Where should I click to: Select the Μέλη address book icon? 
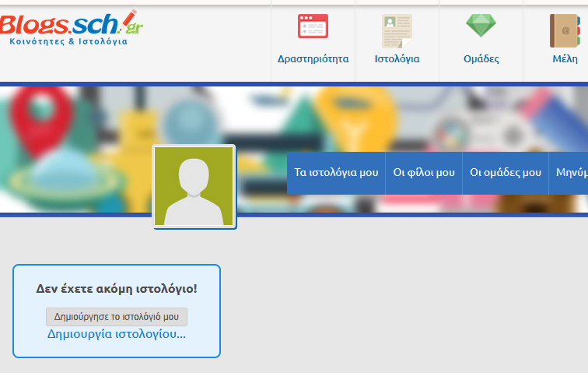click(565, 30)
